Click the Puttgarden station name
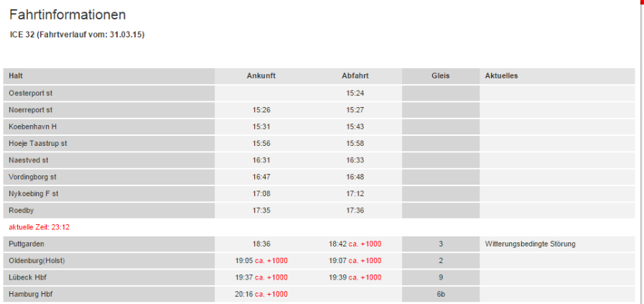 [27, 244]
